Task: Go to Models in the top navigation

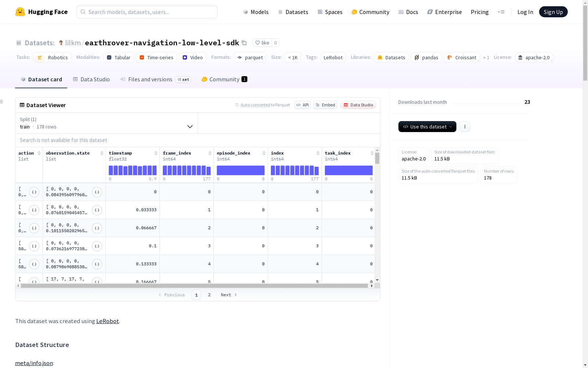Action: click(x=256, y=12)
